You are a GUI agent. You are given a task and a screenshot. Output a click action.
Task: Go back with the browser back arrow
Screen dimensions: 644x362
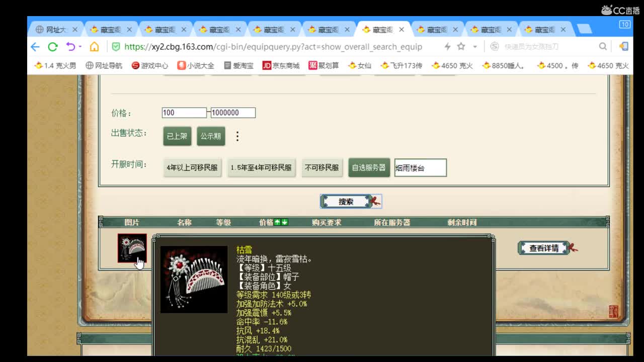click(35, 47)
